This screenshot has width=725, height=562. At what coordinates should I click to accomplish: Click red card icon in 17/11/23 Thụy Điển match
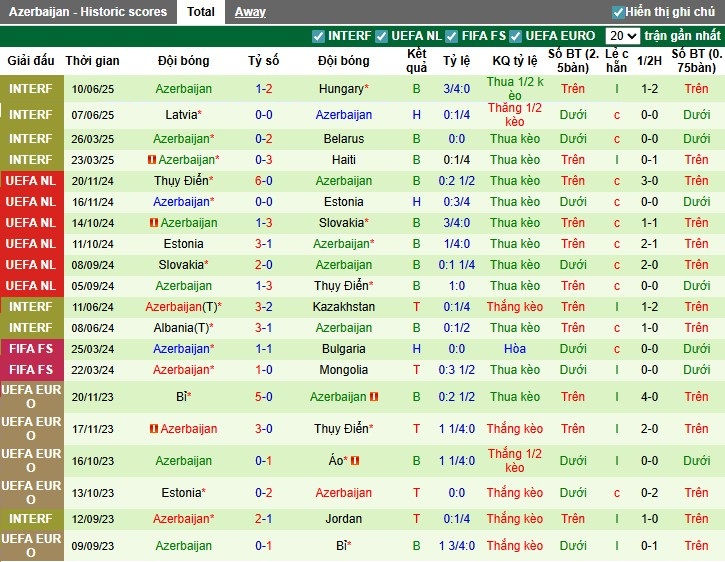pos(154,429)
